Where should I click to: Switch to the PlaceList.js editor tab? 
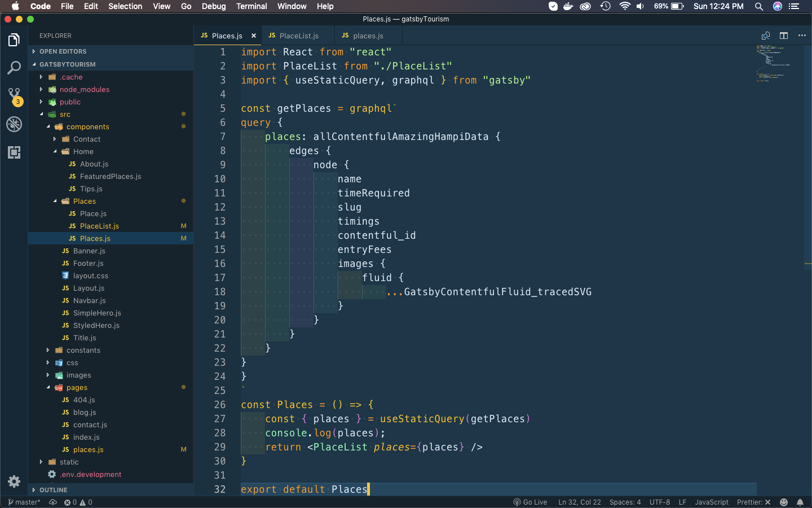[x=299, y=36]
